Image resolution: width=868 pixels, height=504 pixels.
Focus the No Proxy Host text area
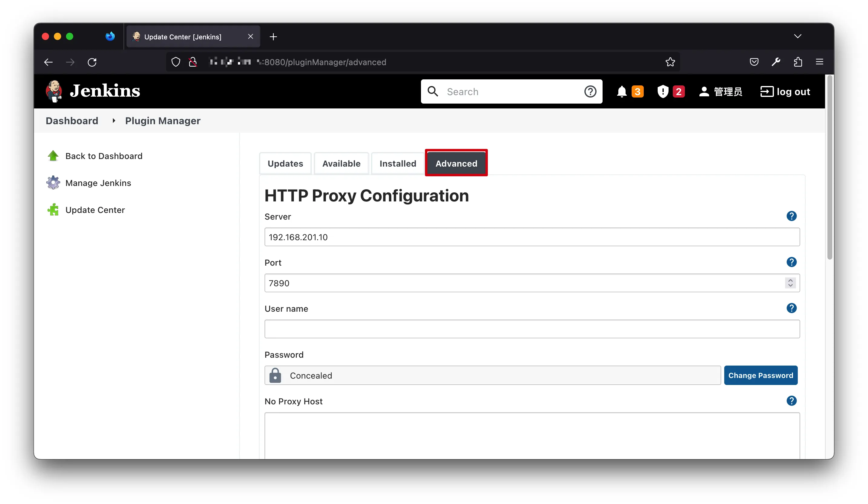coord(532,436)
